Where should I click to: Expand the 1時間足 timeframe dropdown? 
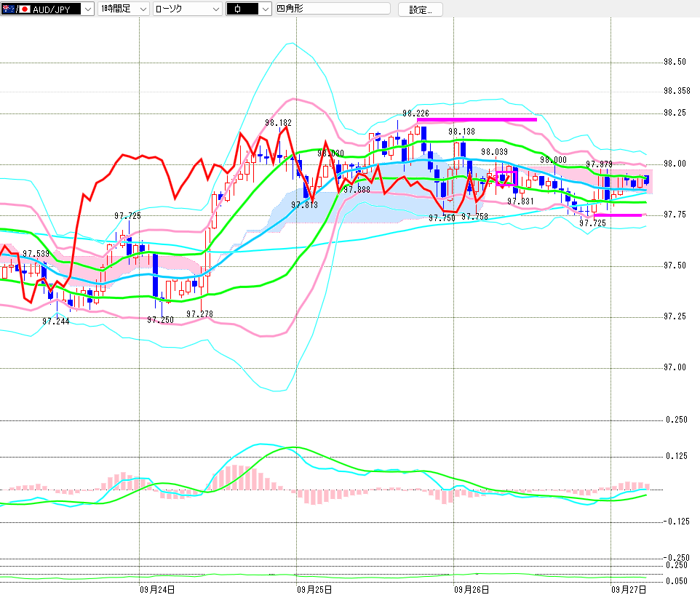click(143, 9)
